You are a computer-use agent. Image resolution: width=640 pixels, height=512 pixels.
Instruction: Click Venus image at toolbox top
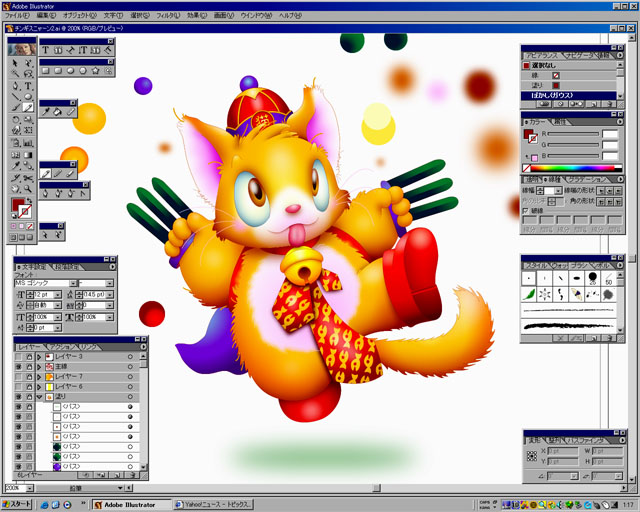pos(22,50)
